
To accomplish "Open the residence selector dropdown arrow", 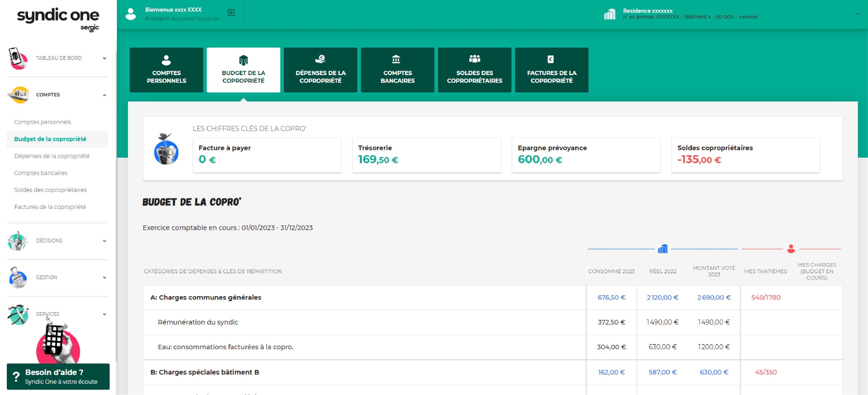I will [858, 14].
